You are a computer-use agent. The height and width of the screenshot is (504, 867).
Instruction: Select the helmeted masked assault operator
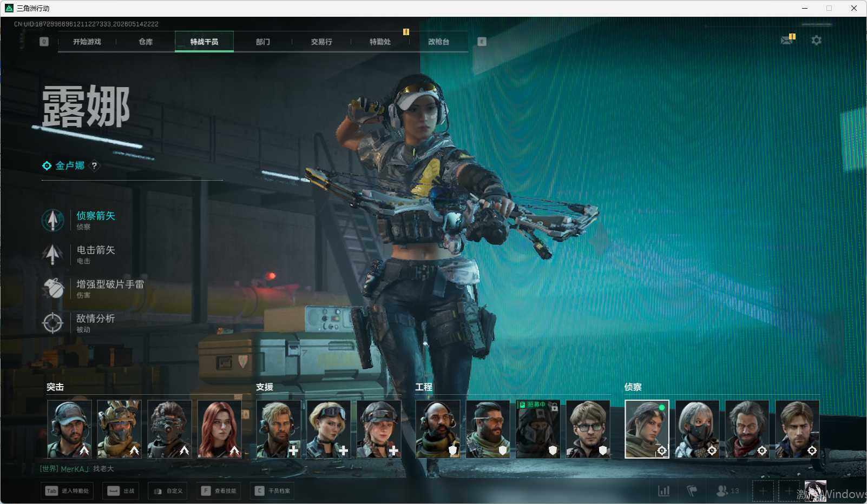pos(119,429)
